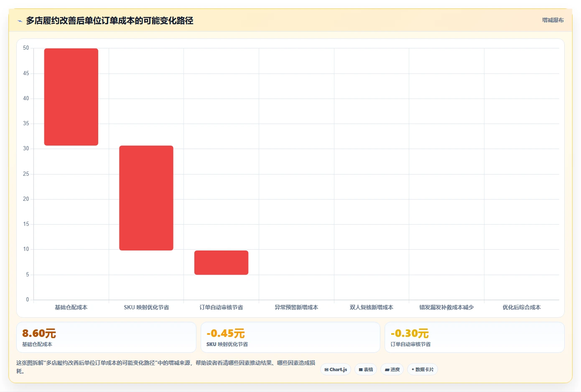Click the description paragraph starting 这张图拆解
Screen dimensions: 581x392
point(166,367)
